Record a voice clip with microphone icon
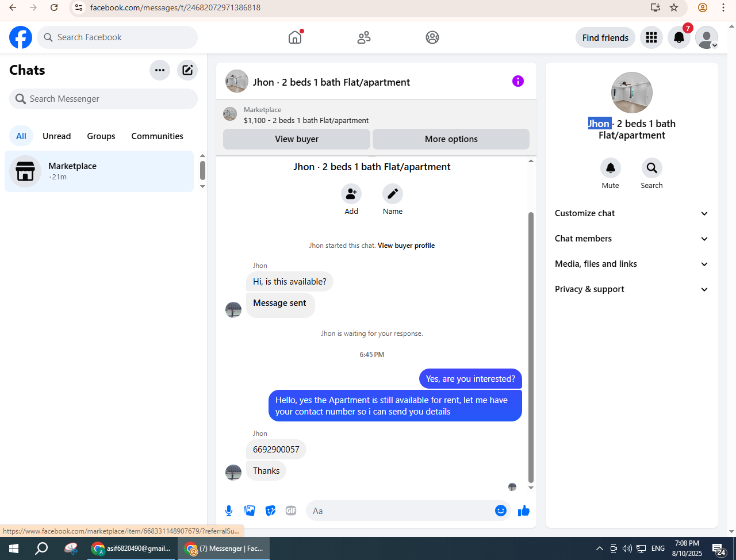736x560 pixels. 229,511
